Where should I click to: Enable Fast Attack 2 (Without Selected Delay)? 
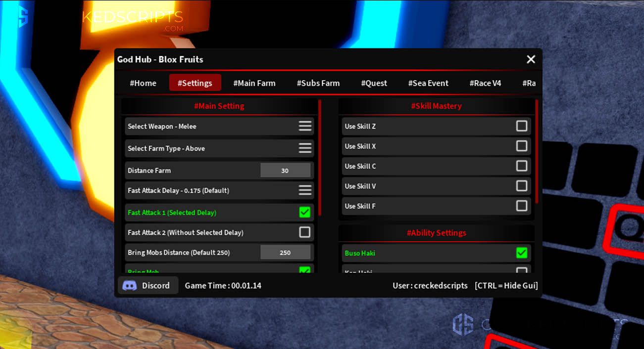pos(305,232)
